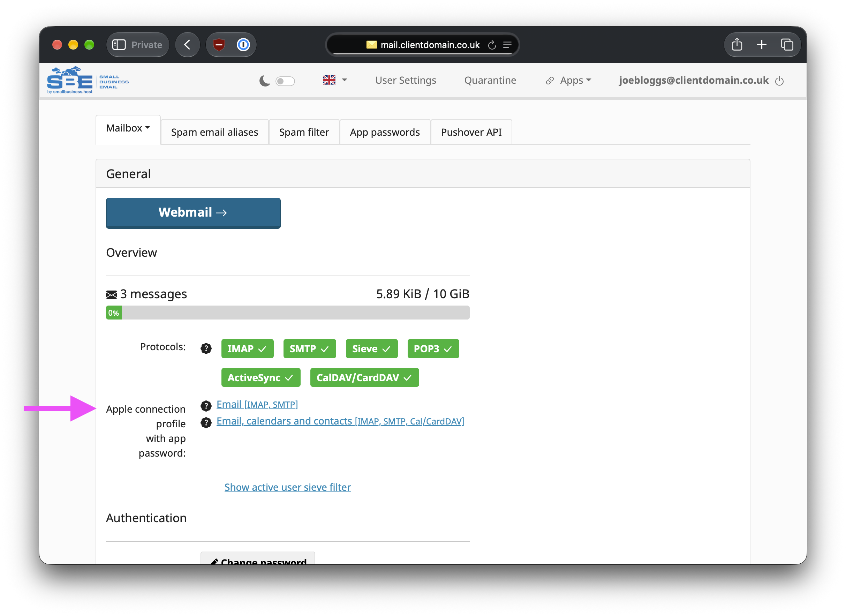846x616 pixels.
Task: Switch to Spam email aliases tab
Action: 214,132
